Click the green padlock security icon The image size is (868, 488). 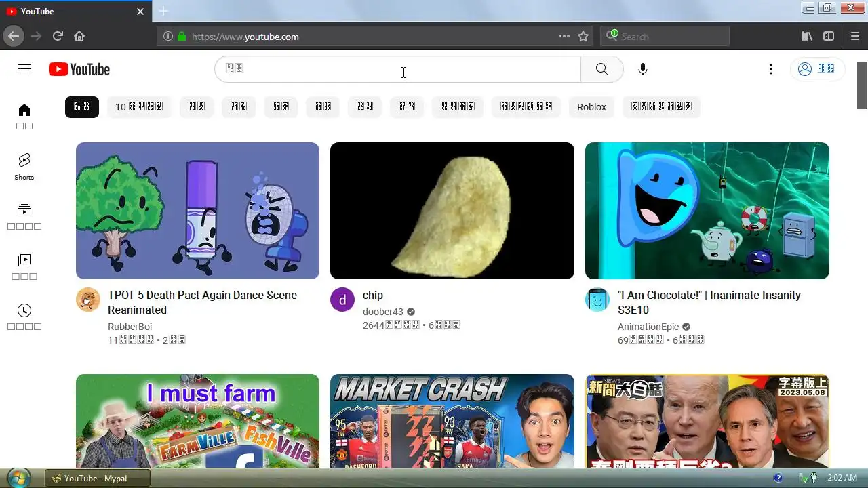(182, 37)
